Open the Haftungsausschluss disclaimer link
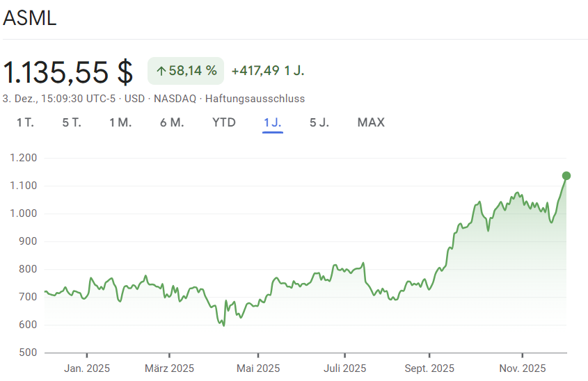Screen dimensions: 588x381 click(x=255, y=99)
